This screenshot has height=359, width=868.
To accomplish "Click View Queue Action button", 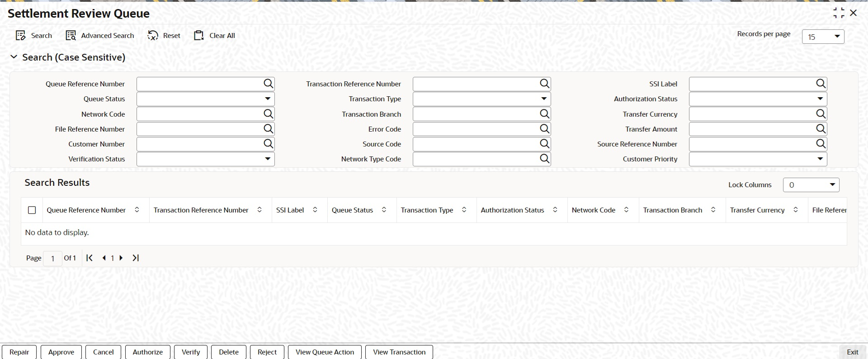I will click(325, 352).
